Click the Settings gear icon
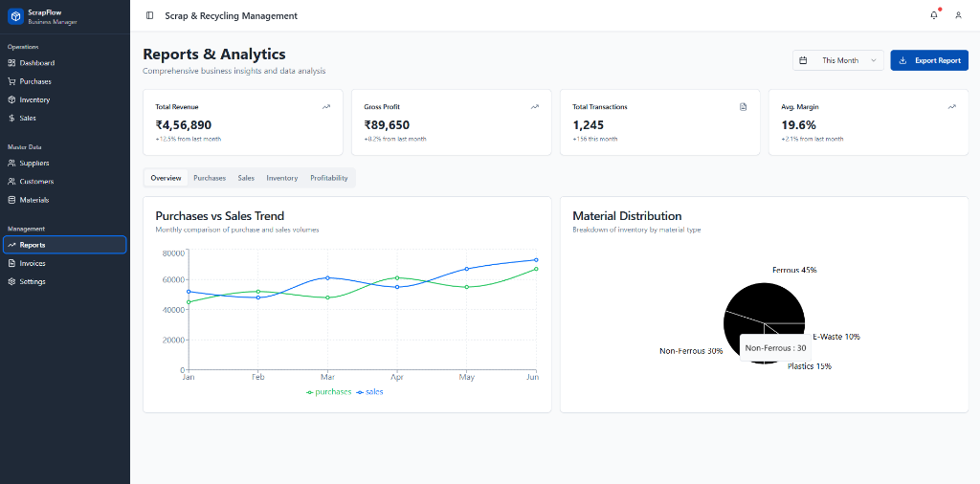This screenshot has height=484, width=980. point(11,281)
